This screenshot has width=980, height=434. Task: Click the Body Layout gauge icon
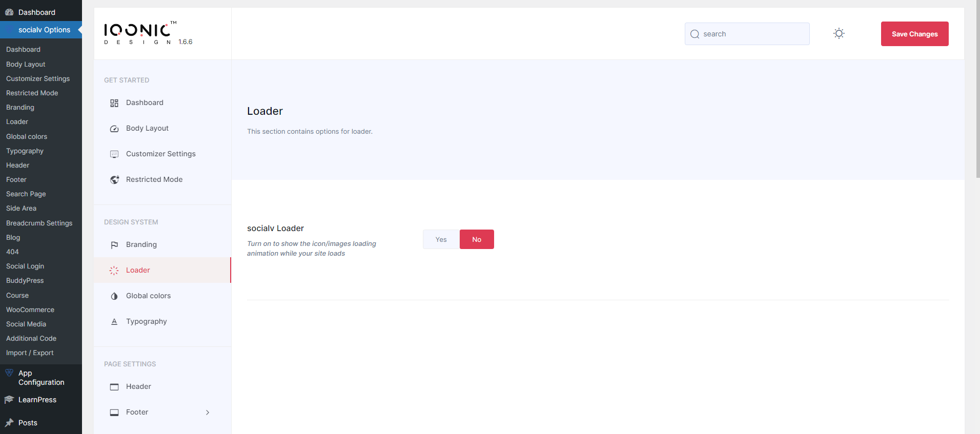(114, 129)
